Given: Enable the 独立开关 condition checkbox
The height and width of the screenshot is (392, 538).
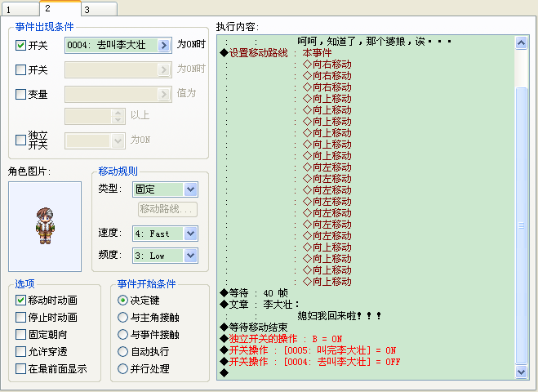Looking at the screenshot, I should point(20,140).
